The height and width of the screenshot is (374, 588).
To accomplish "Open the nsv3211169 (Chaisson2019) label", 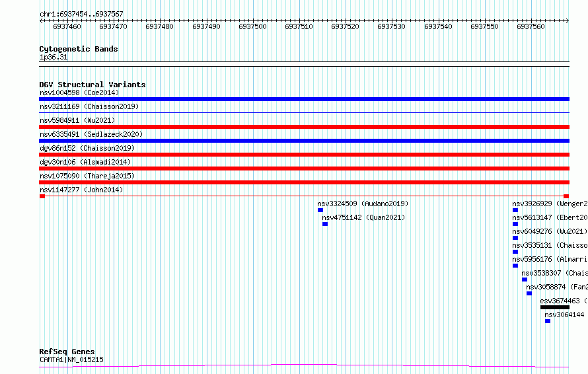I will pos(89,106).
